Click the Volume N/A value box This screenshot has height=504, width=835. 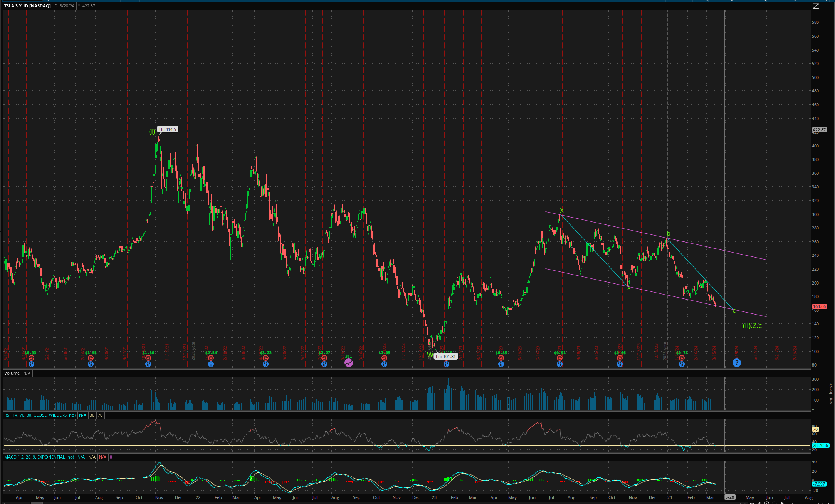click(27, 373)
